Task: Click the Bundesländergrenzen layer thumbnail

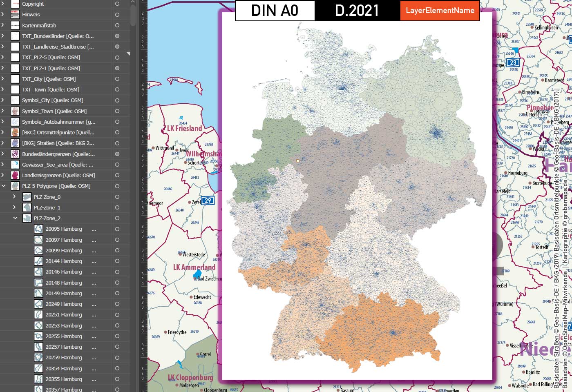Action: pos(14,154)
